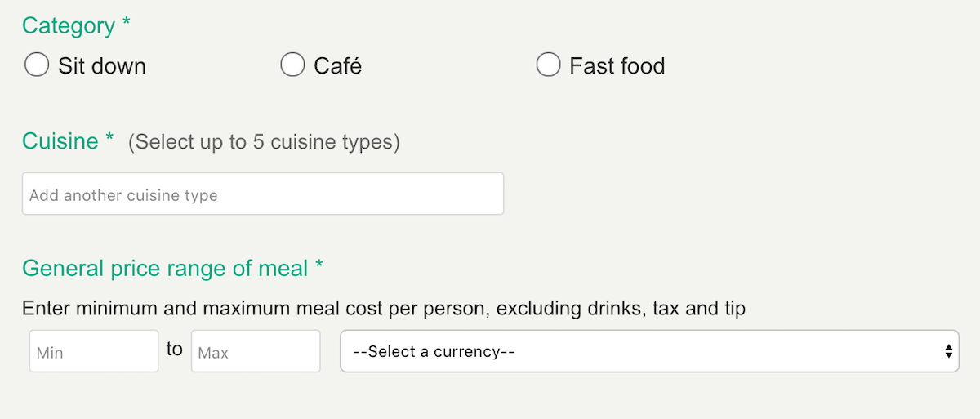This screenshot has height=419, width=980.
Task: Select the Sit down radio button
Action: click(37, 65)
